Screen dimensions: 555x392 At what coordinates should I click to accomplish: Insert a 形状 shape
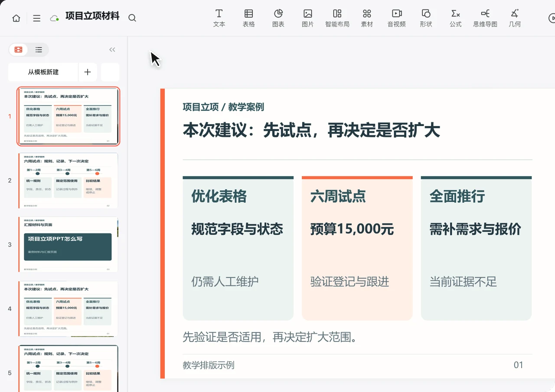click(426, 18)
